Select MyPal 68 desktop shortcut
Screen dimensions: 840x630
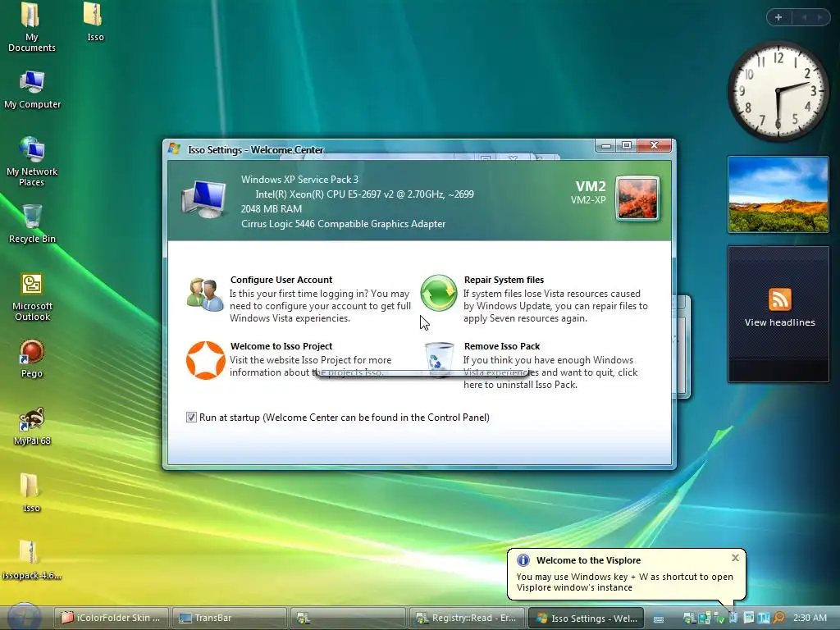pyautogui.click(x=32, y=427)
